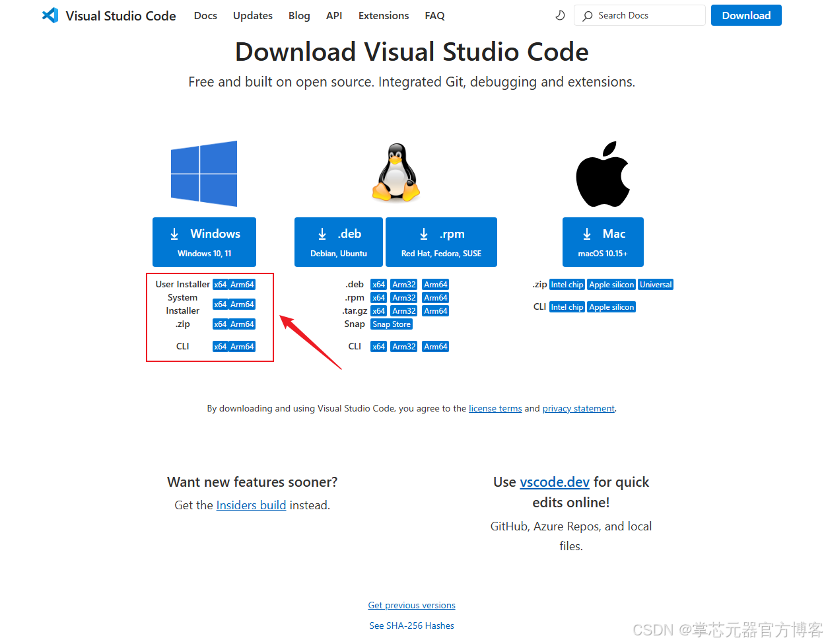Screen dimensions: 826x644
Task: Open the vscode.dev link
Action: [555, 482]
